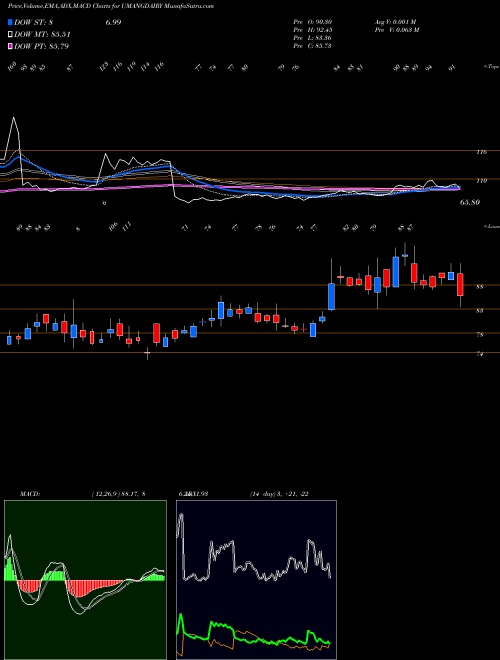Click the 'Avg V: 0.001 M' volume text

point(394,22)
